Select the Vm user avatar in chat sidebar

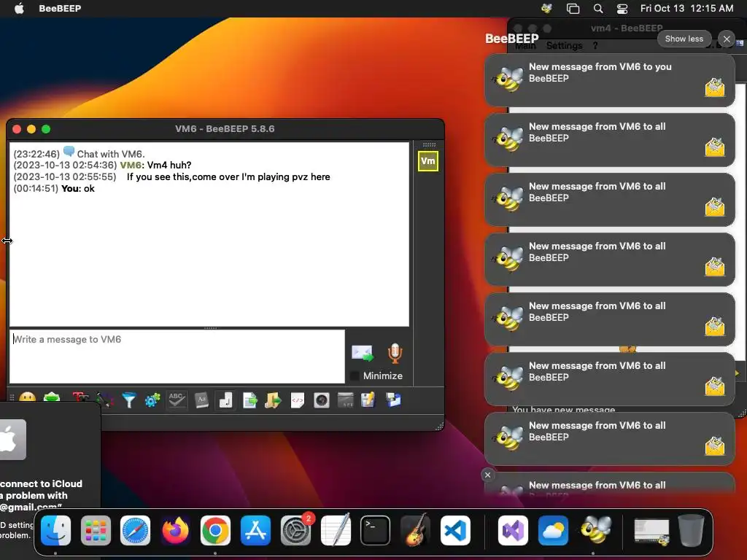click(x=427, y=161)
